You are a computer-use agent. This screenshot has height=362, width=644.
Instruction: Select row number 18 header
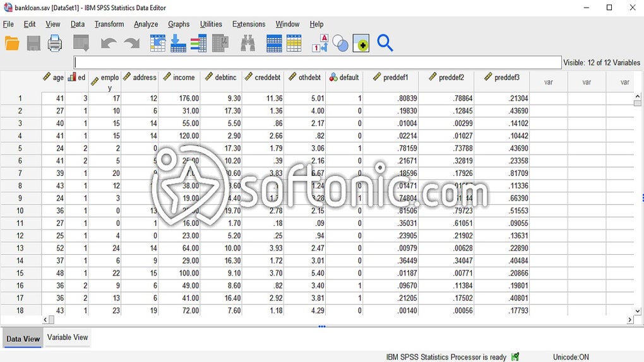pyautogui.click(x=20, y=310)
